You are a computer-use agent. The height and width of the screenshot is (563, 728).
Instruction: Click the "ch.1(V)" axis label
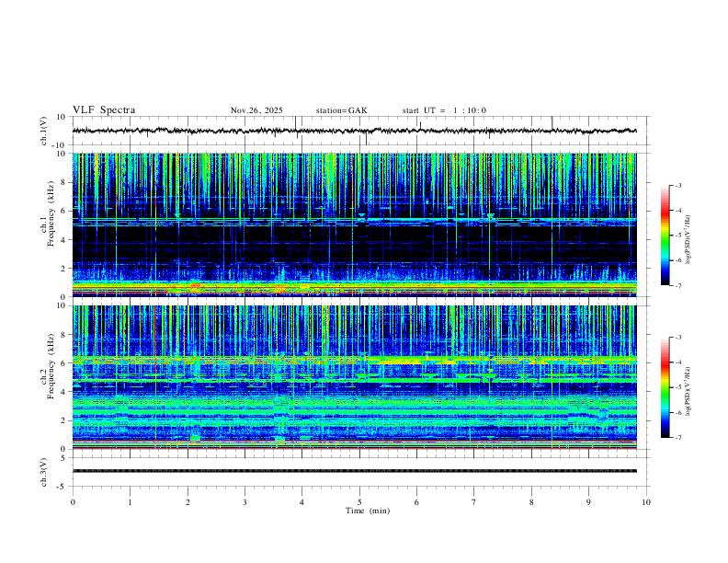[44, 131]
